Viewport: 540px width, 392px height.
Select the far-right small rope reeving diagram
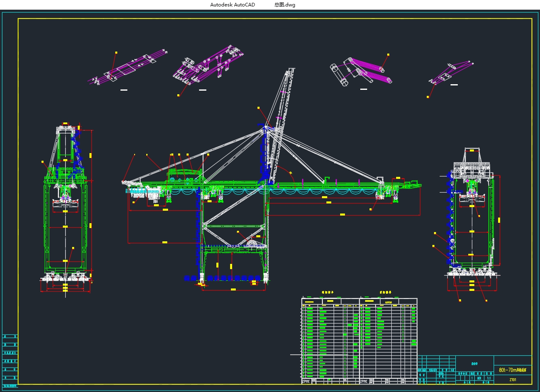[x=451, y=73]
